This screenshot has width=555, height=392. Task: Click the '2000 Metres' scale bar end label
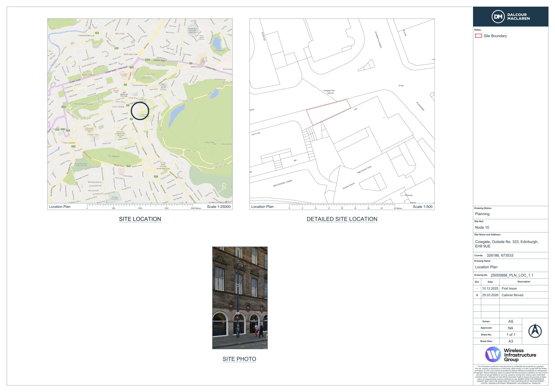tap(196, 208)
